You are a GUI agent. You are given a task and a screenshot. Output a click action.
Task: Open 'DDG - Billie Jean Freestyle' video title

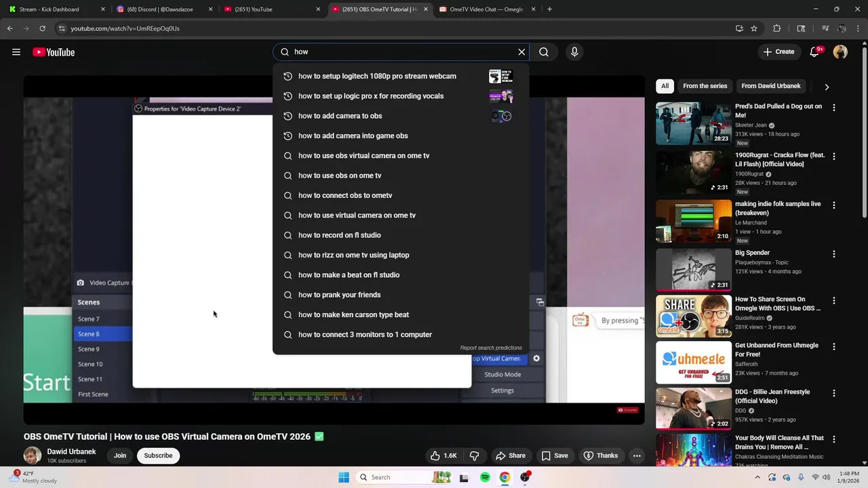point(772,396)
